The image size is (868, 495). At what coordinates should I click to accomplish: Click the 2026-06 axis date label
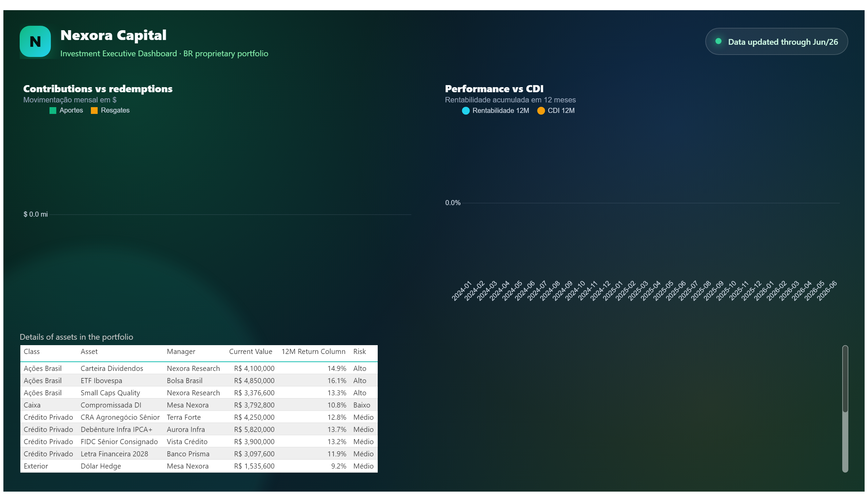[x=826, y=291]
